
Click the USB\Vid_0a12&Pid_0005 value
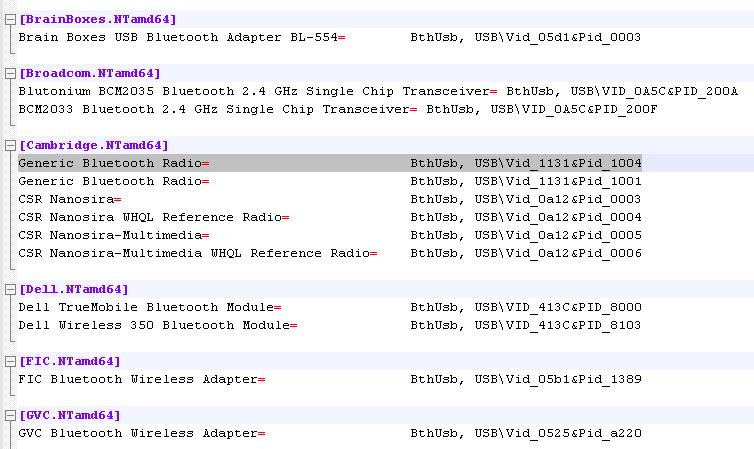558,235
